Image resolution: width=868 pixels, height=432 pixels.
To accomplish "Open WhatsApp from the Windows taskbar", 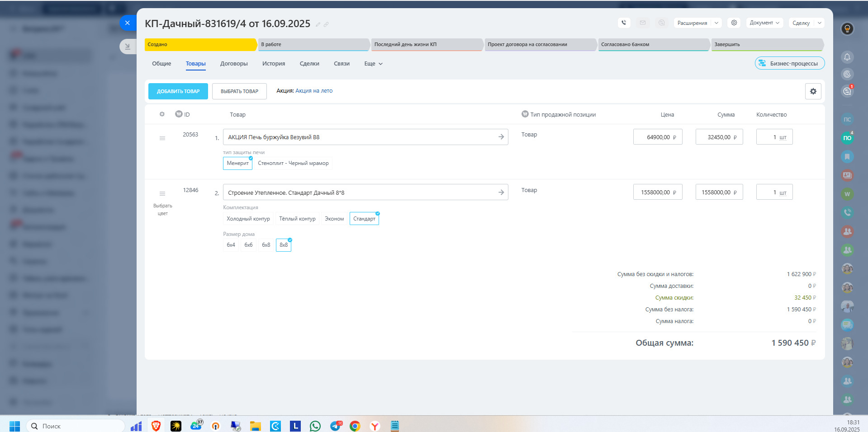I will pos(315,426).
